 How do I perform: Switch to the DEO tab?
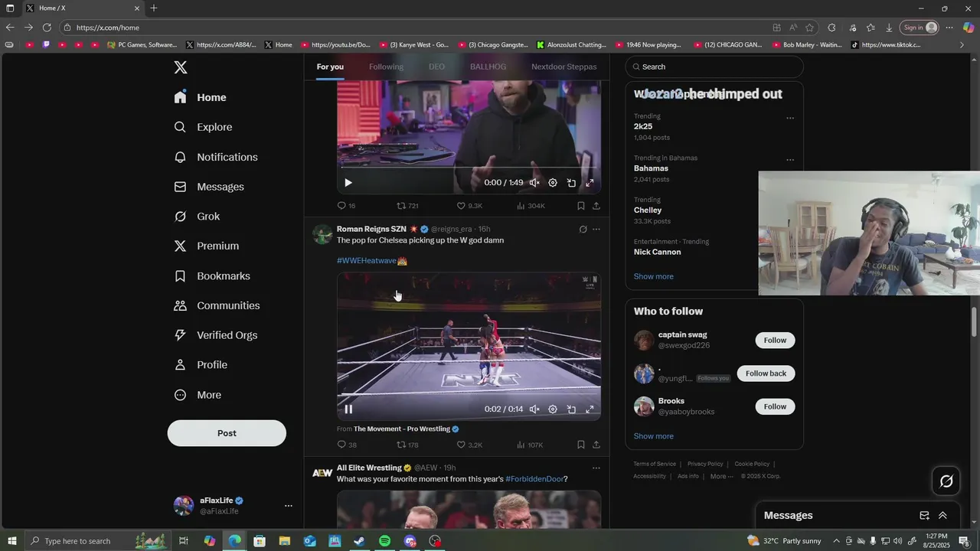(436, 67)
